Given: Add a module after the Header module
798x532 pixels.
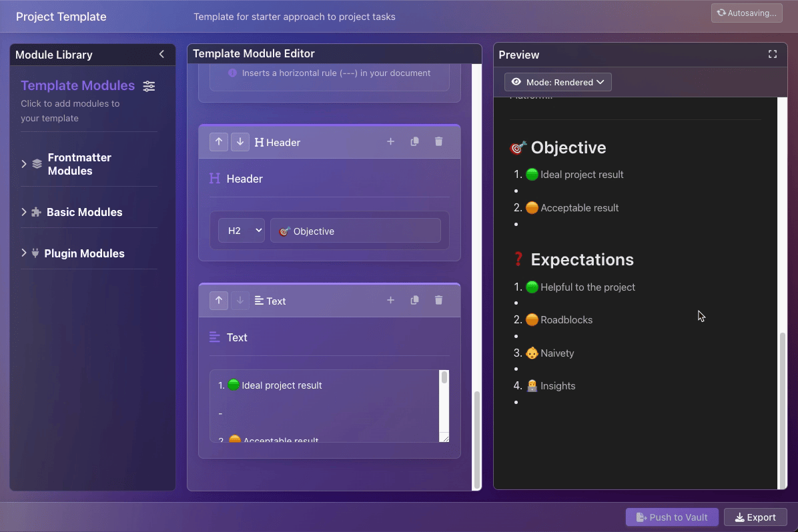Looking at the screenshot, I should 390,142.
